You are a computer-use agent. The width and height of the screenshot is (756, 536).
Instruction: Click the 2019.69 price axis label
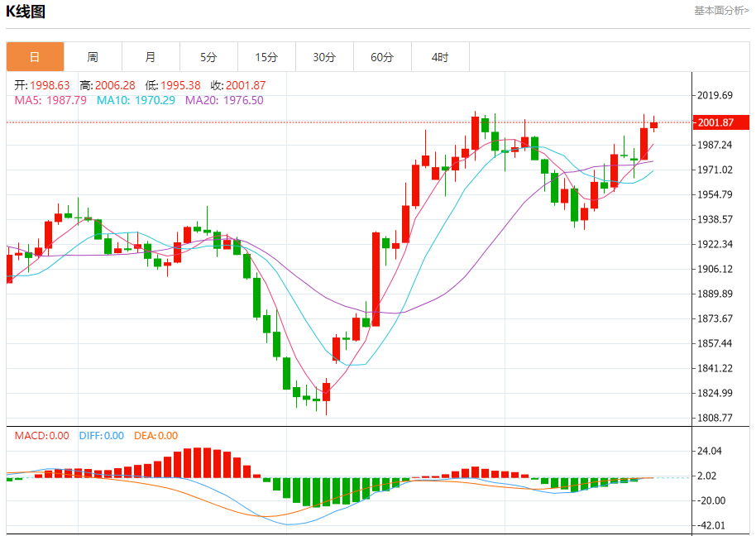tap(715, 95)
